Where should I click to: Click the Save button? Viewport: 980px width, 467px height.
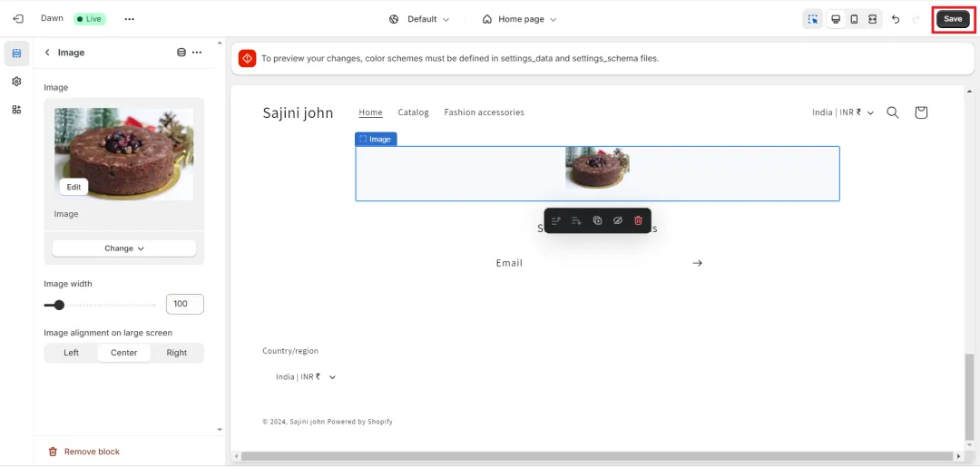[x=953, y=19]
